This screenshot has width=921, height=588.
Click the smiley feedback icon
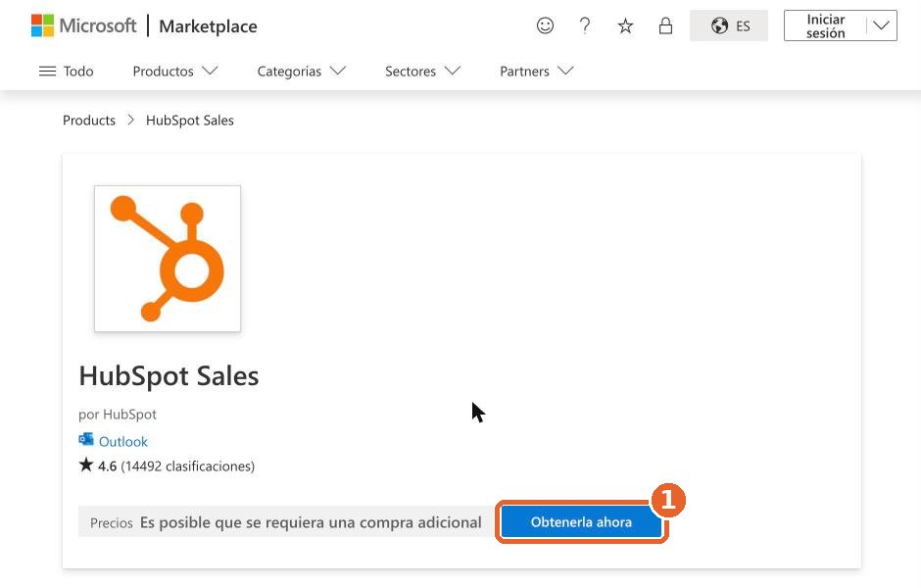tap(545, 25)
